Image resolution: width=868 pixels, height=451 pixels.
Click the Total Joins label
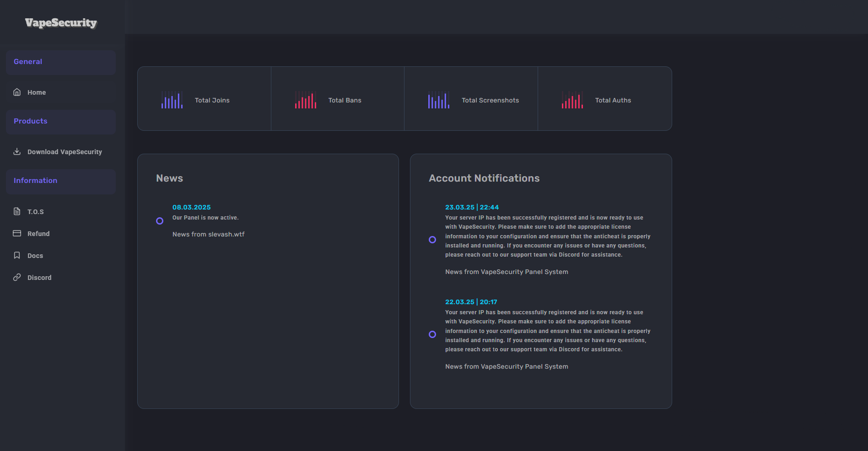(212, 100)
